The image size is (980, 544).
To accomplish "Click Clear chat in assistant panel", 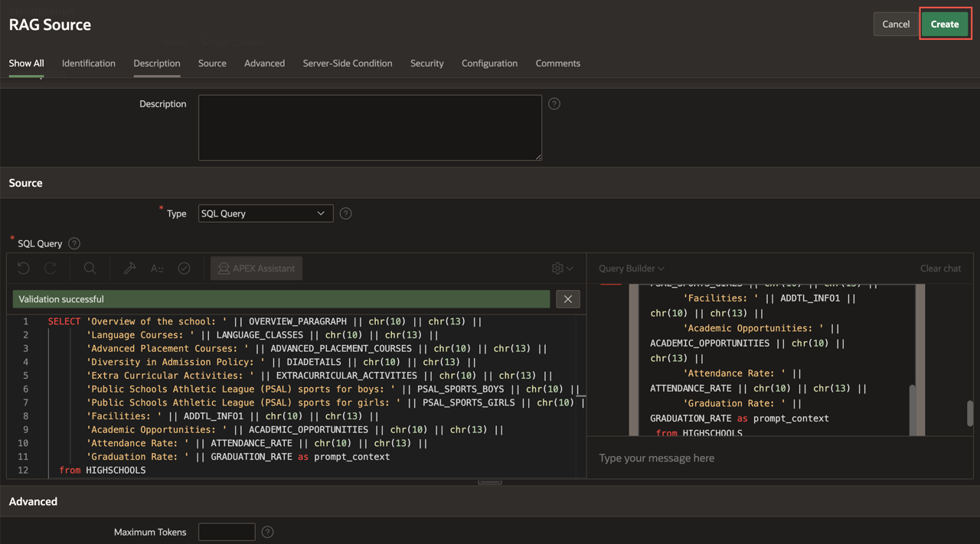I will (940, 269).
